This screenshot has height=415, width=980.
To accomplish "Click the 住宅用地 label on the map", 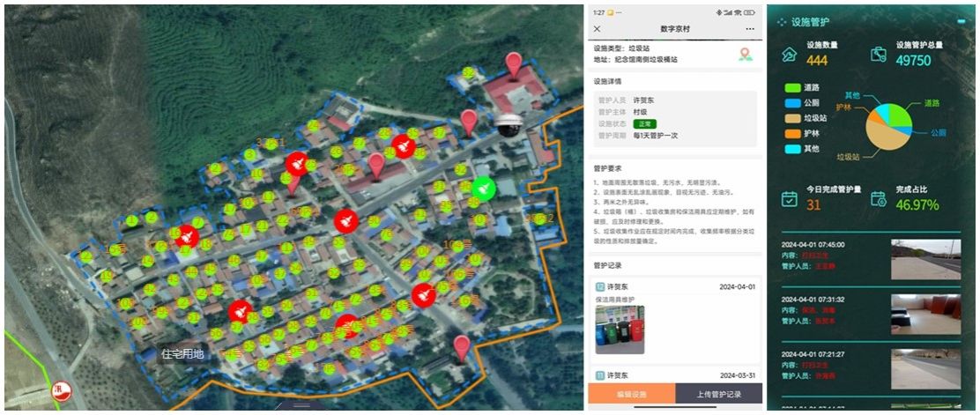I will 182,354.
